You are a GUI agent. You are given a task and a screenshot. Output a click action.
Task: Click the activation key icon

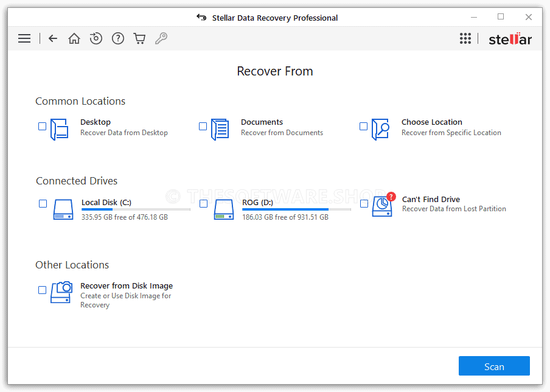[161, 38]
